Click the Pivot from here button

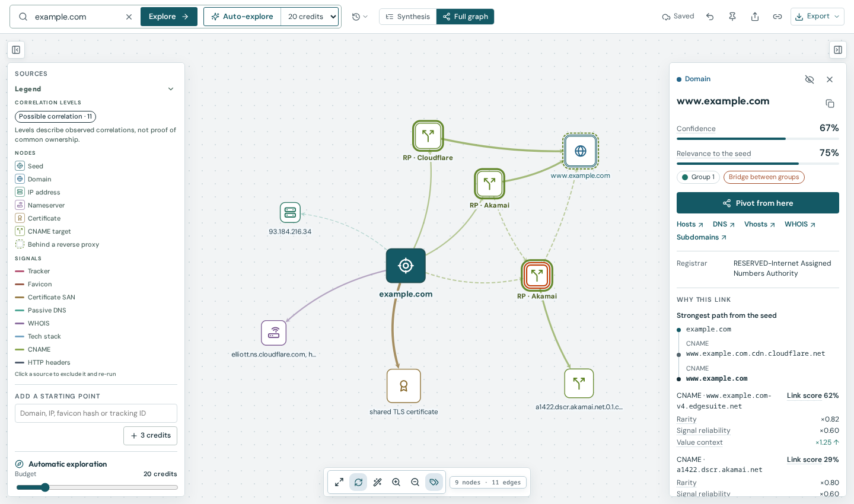(758, 203)
